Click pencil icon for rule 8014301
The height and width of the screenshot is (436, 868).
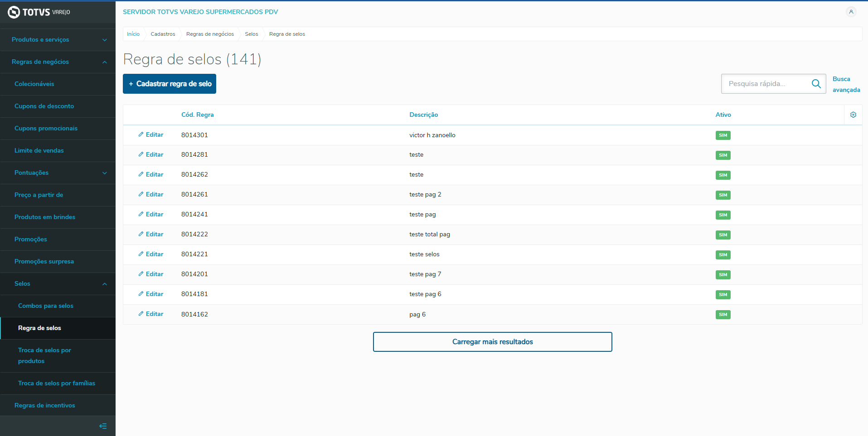point(141,134)
